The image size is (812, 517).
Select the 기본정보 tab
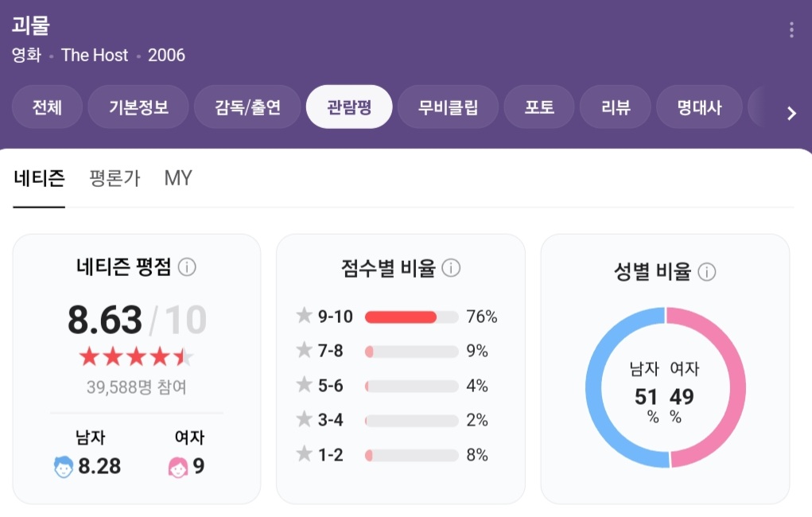138,105
